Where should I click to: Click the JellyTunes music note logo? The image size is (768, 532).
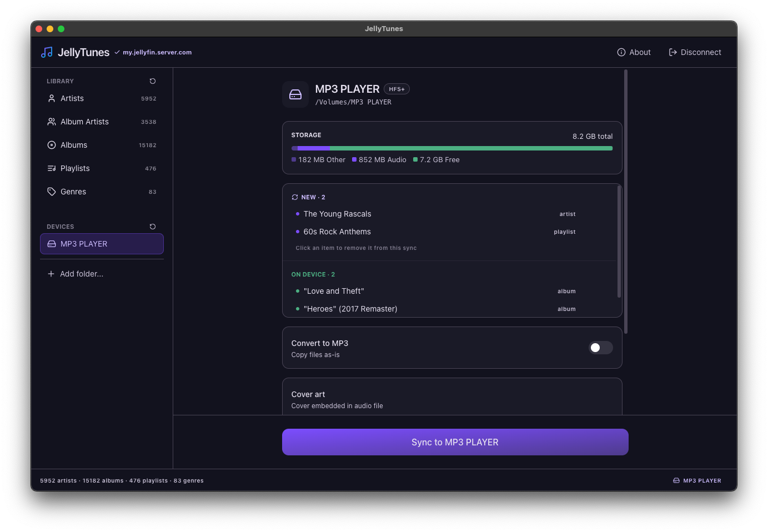(x=47, y=52)
